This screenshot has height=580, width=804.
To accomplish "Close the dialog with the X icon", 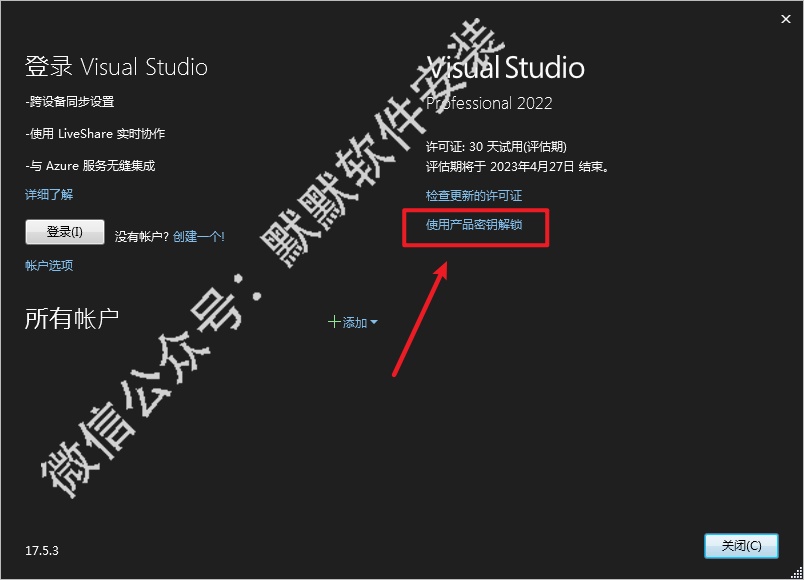I will [786, 19].
